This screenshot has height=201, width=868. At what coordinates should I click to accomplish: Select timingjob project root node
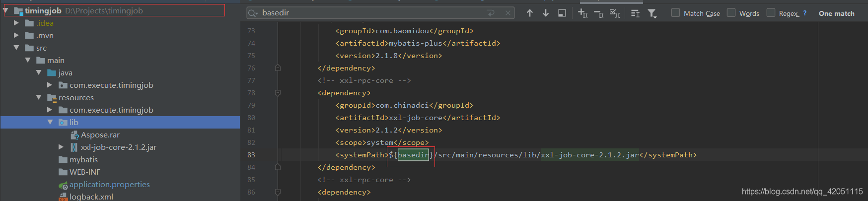click(43, 10)
